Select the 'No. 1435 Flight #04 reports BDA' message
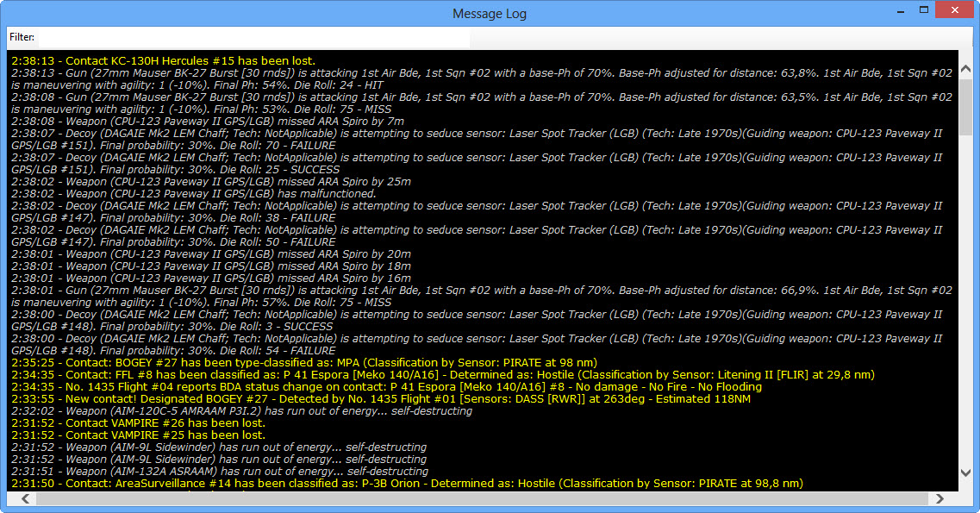 coord(387,387)
